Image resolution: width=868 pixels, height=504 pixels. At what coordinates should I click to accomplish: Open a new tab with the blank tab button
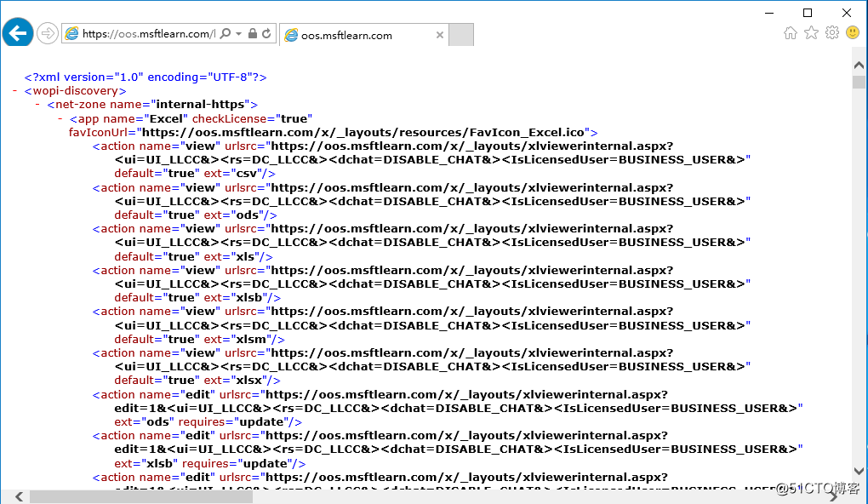pyautogui.click(x=461, y=35)
